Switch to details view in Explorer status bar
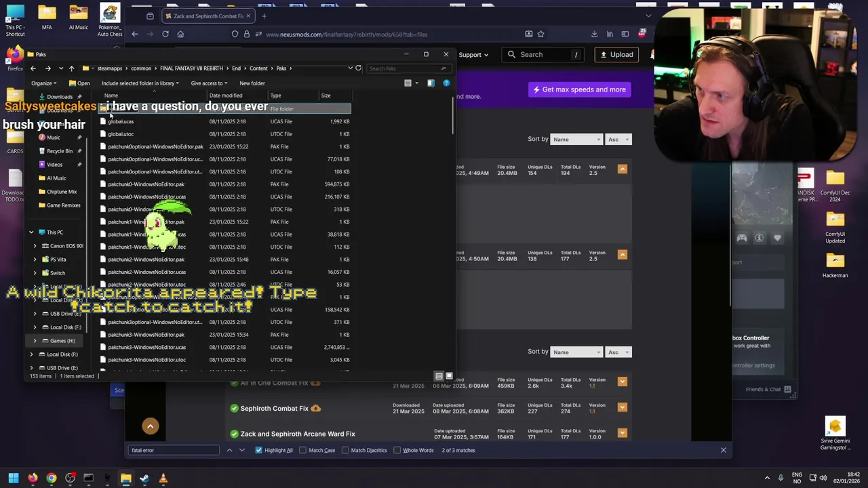868x488 pixels. (439, 376)
